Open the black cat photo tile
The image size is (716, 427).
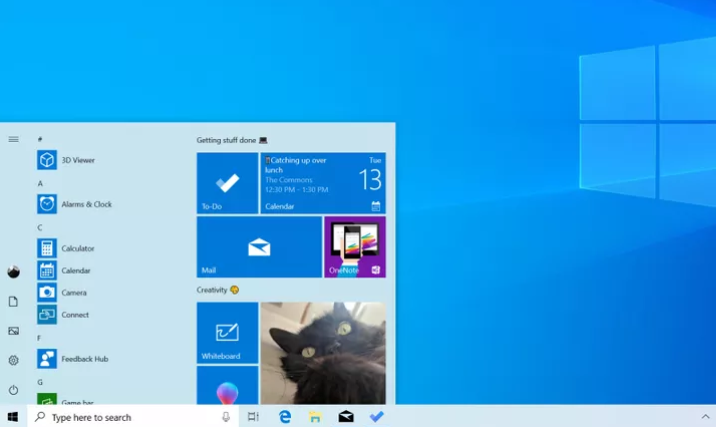323,353
